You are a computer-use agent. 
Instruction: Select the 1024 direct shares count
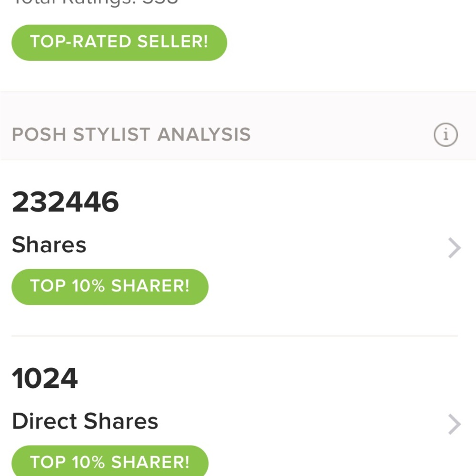pyautogui.click(x=45, y=378)
